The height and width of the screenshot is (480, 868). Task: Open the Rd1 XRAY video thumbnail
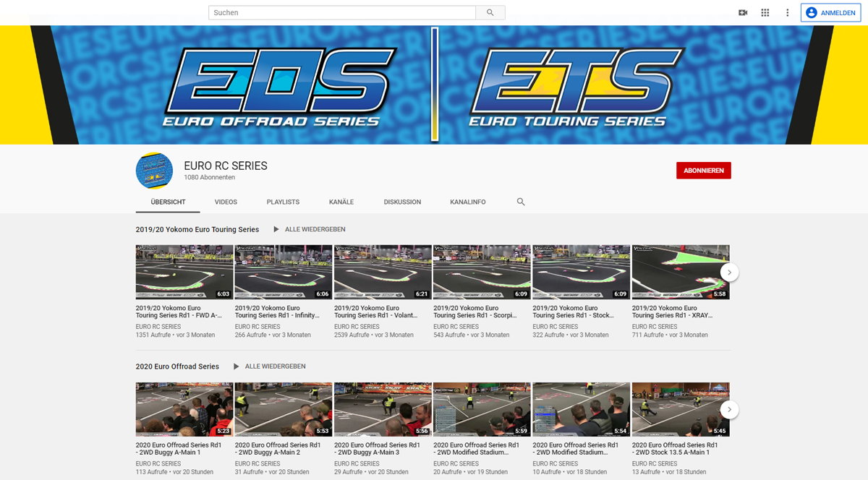click(x=681, y=272)
